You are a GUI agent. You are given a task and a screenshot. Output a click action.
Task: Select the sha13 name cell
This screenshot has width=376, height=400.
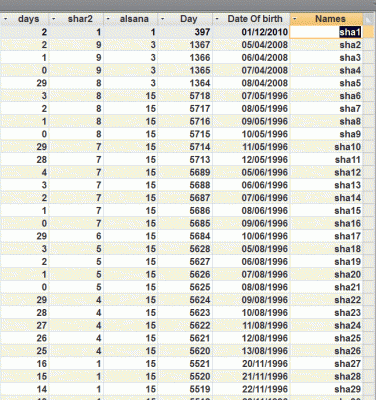click(326, 185)
